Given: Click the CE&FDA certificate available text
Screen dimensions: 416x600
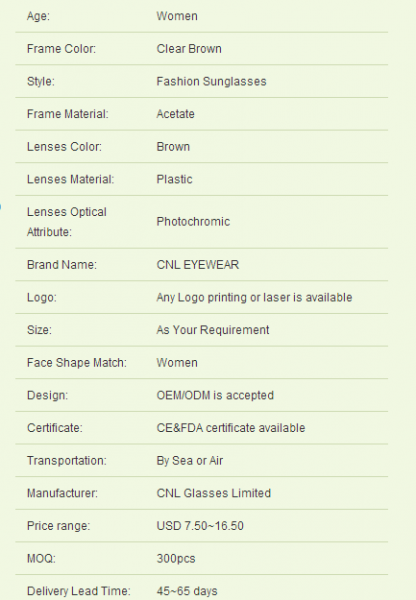Looking at the screenshot, I should [x=231, y=428].
